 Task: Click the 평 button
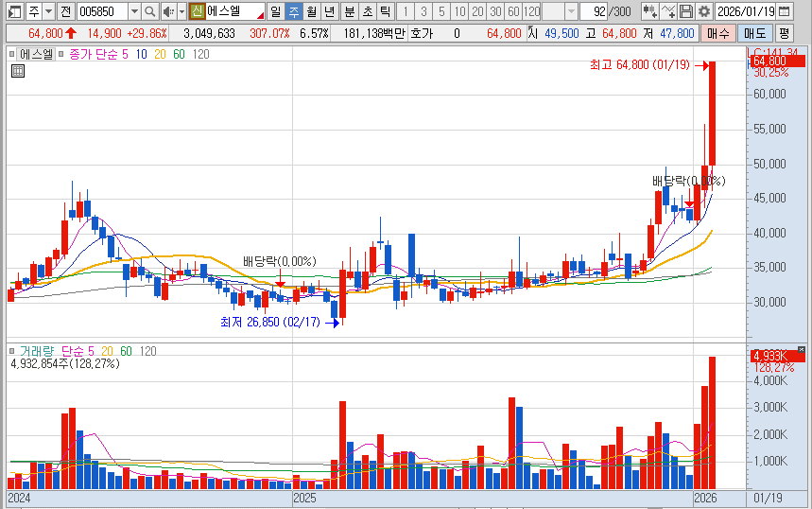tap(784, 34)
